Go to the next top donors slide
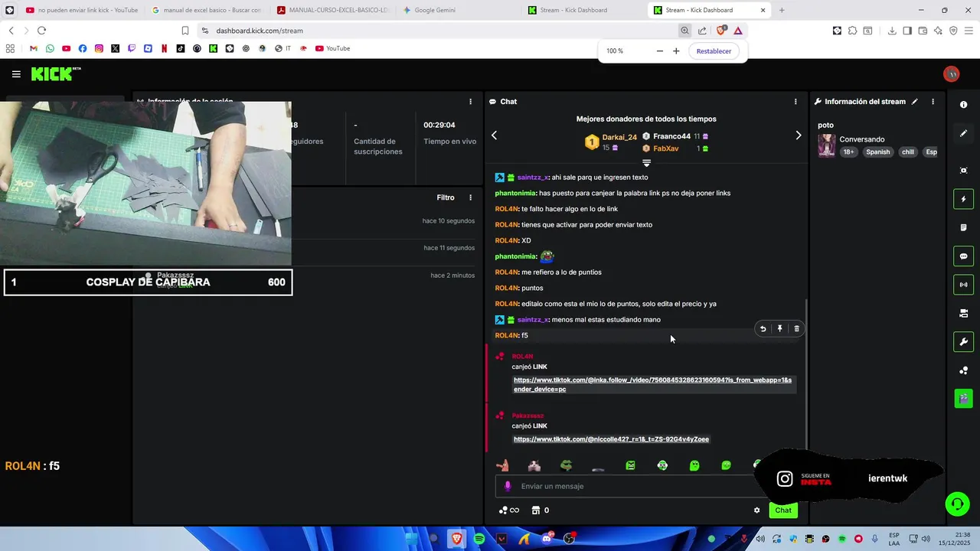The width and height of the screenshot is (980, 551). pos(798,135)
